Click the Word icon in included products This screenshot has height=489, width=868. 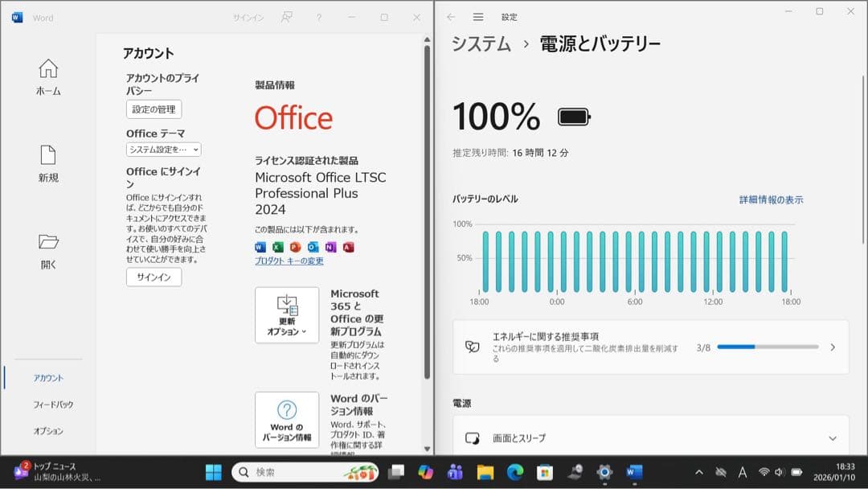(x=260, y=247)
